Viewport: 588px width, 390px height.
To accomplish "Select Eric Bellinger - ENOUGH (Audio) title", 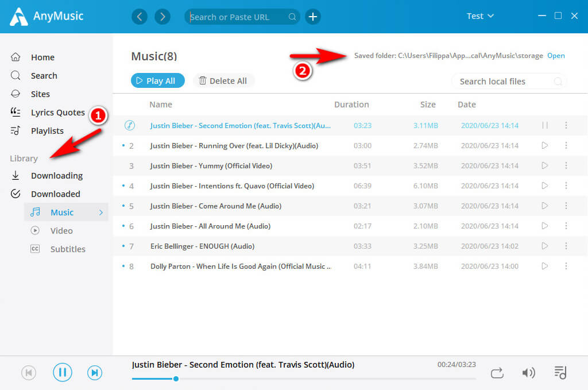I will [x=203, y=246].
